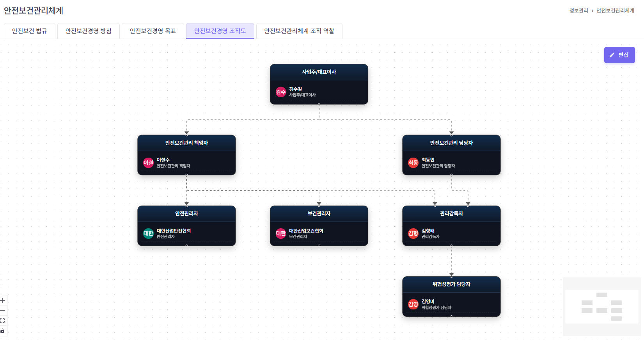The image size is (644, 341).
Task: Click the minimap in the corner
Action: [x=601, y=306]
